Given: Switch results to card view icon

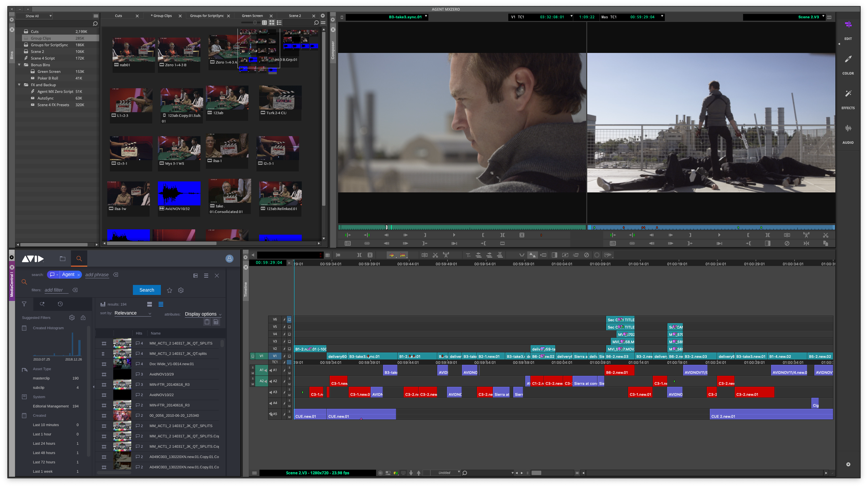Looking at the screenshot, I should click(150, 305).
